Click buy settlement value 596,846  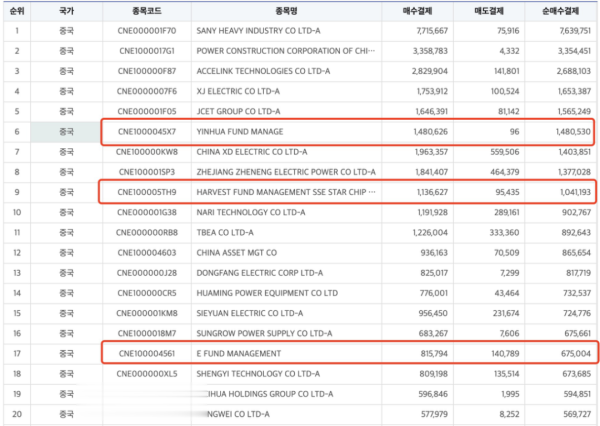(433, 394)
